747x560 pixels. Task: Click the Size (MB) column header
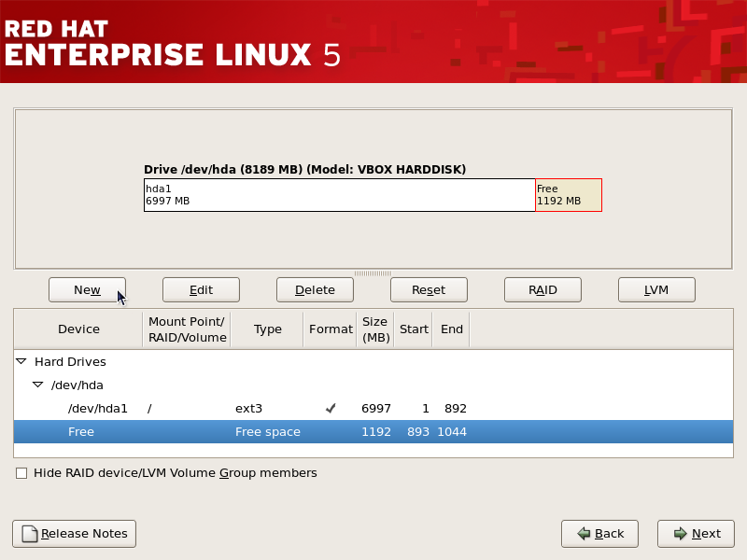coord(376,329)
